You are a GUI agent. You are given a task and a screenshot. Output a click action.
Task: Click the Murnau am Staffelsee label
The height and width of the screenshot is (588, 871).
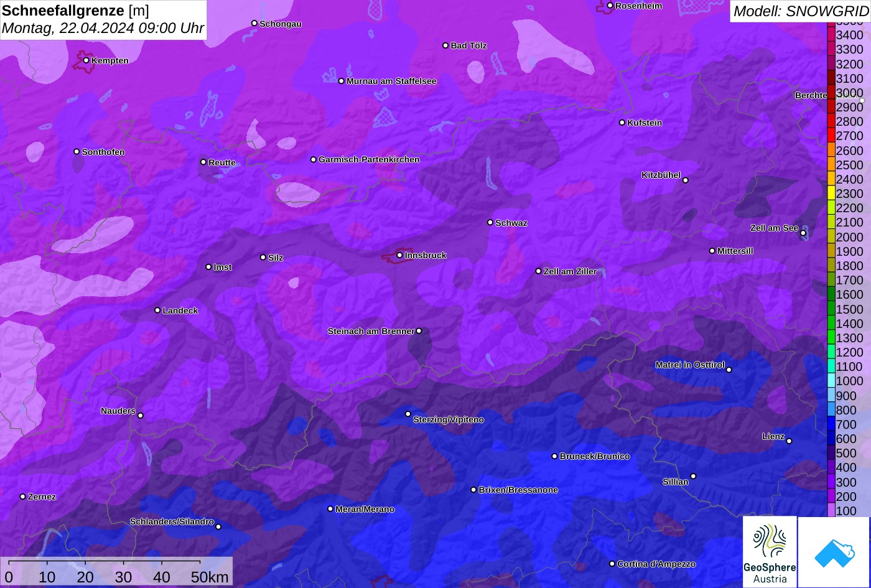pyautogui.click(x=391, y=81)
